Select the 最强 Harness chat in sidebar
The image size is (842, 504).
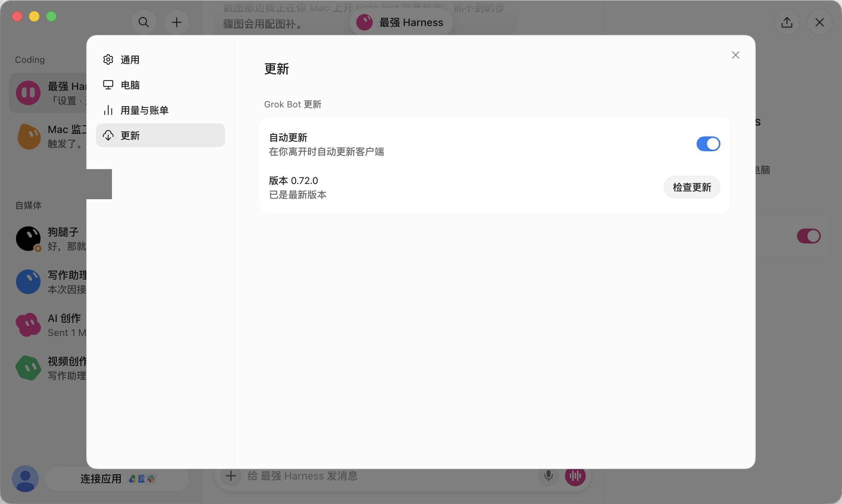[x=48, y=93]
